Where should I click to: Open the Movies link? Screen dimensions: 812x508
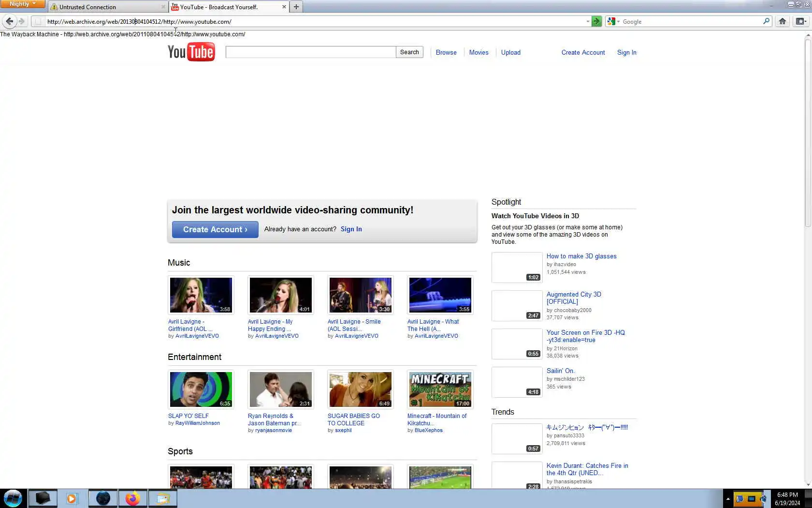click(x=478, y=52)
